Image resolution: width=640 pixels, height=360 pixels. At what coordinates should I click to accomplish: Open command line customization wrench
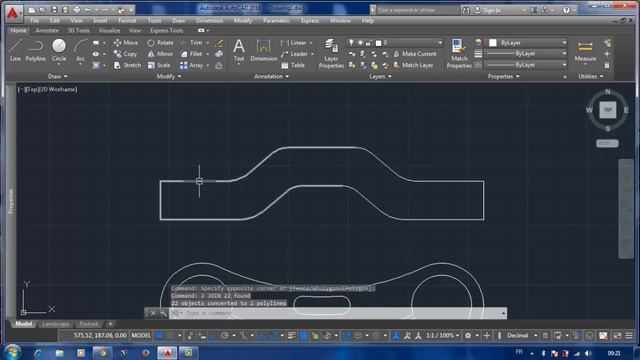pos(163,313)
